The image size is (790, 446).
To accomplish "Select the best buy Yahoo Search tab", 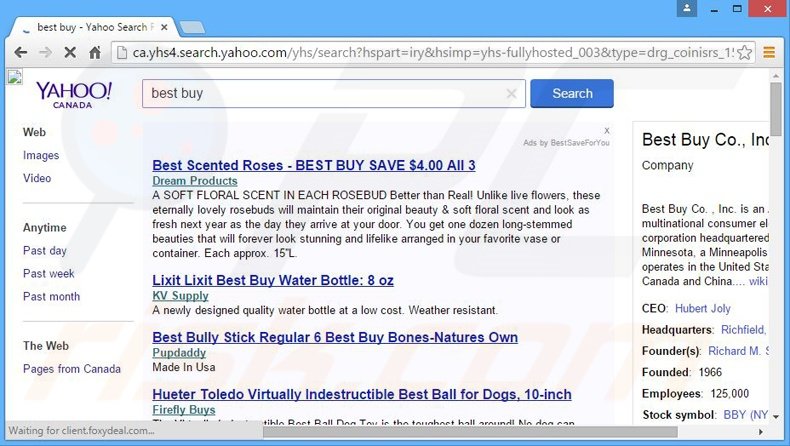I will (x=91, y=27).
